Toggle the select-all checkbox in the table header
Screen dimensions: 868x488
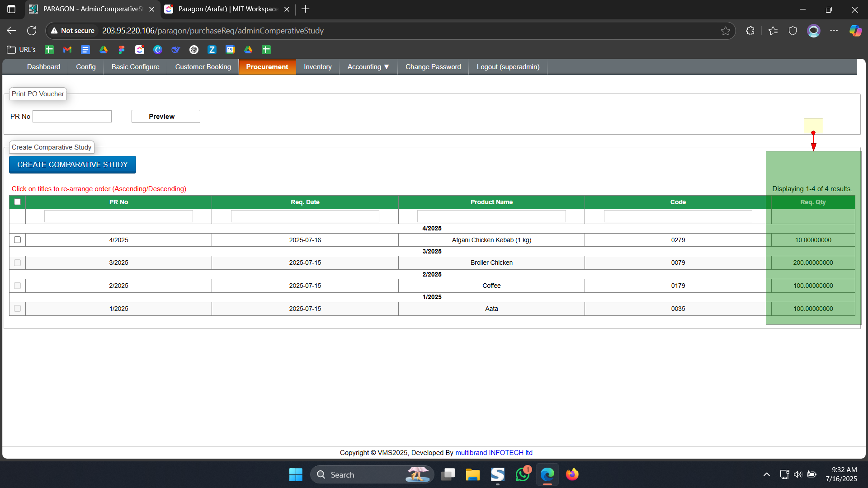pos(17,202)
